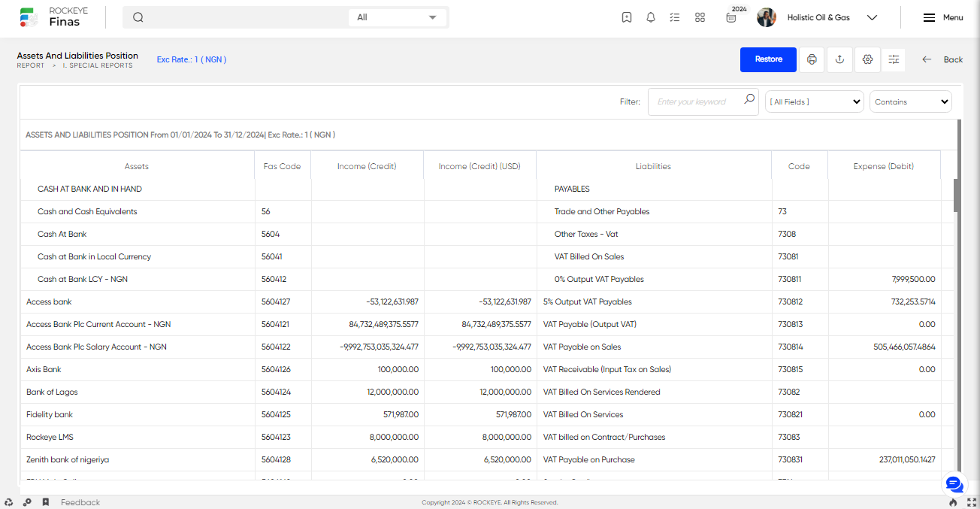Image resolution: width=980 pixels, height=509 pixels.
Task: Click Access Bank Plc Current Account - NGN
Action: click(98, 325)
